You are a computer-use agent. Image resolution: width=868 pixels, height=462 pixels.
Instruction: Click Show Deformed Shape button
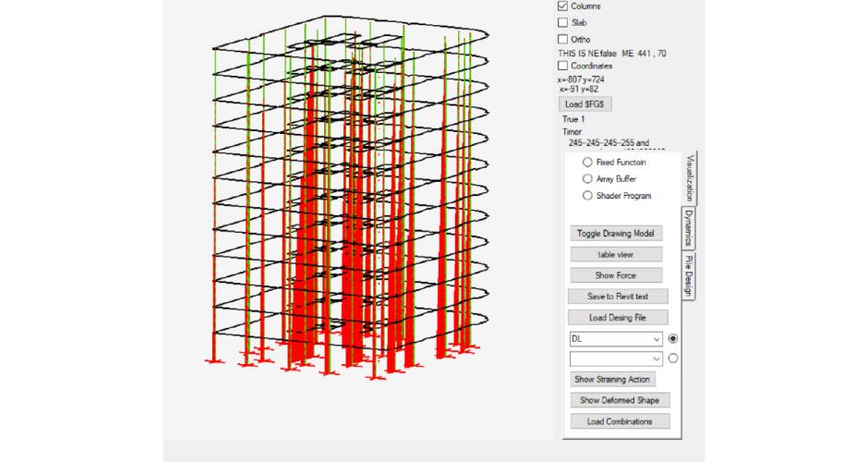(x=620, y=400)
